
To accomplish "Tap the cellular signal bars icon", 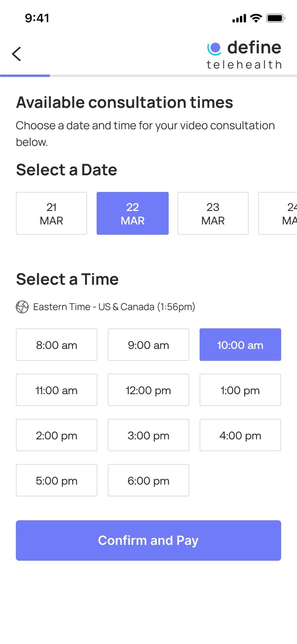I will click(x=239, y=19).
